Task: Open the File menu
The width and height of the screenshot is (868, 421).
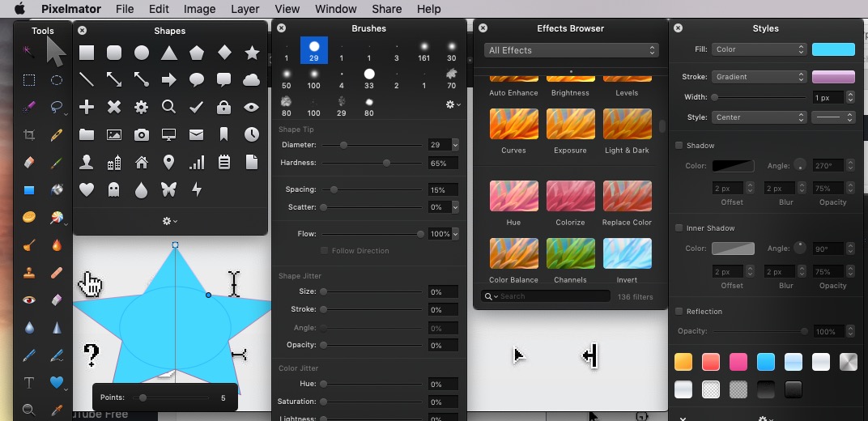Action: (x=125, y=9)
